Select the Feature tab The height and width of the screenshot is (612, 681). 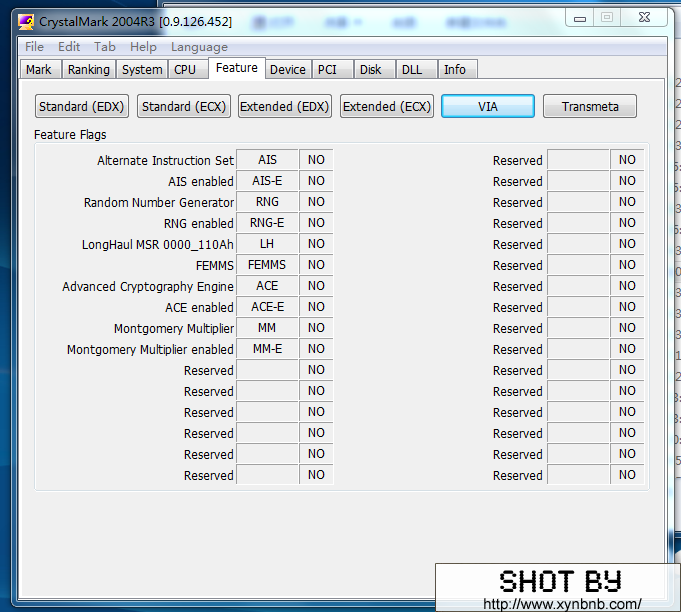(237, 68)
